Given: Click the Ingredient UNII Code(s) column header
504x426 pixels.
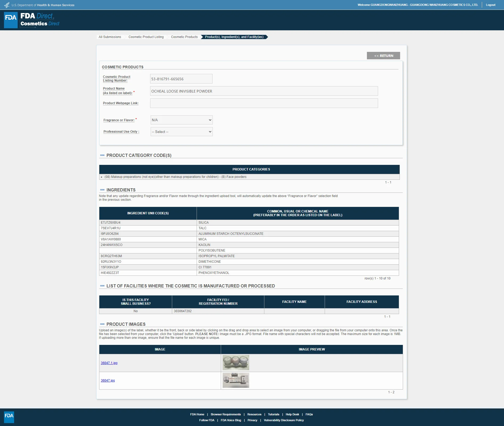Looking at the screenshot, I should 148,213.
